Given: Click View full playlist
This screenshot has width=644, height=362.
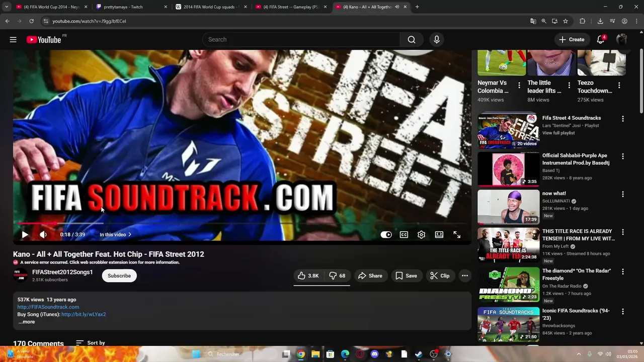Looking at the screenshot, I should tap(558, 133).
